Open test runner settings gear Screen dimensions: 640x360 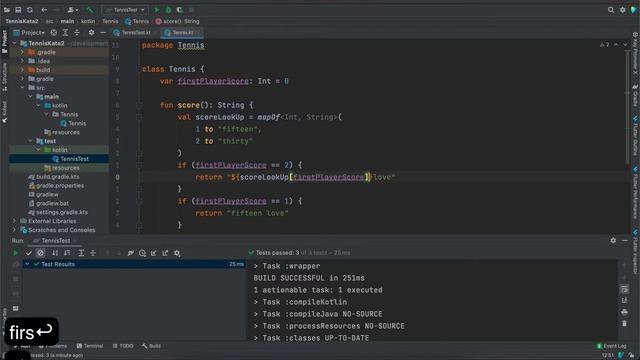click(x=177, y=253)
